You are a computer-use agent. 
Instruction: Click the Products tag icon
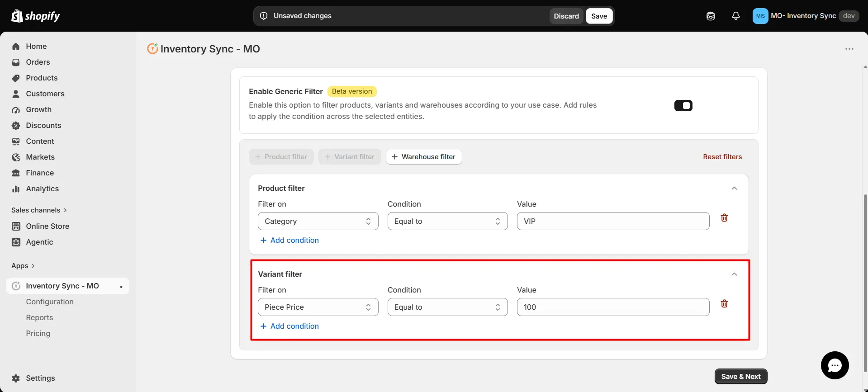coord(16,78)
